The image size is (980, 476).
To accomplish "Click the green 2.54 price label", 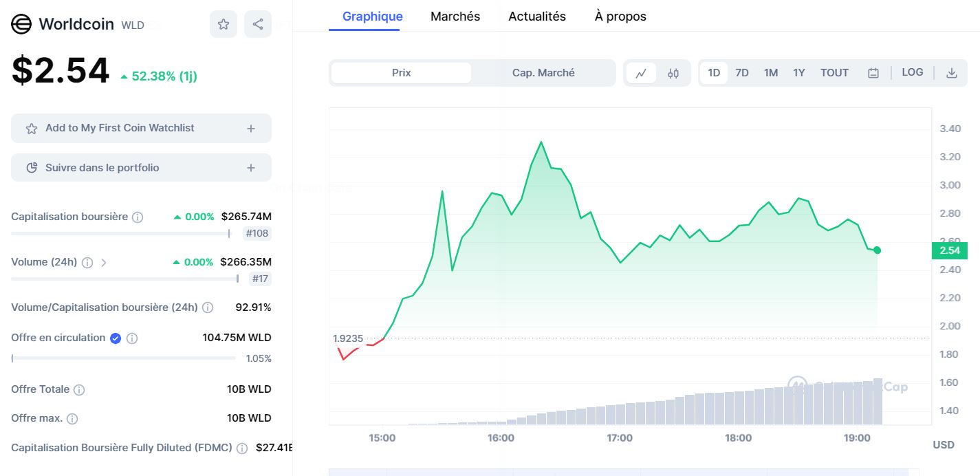I will tap(949, 250).
